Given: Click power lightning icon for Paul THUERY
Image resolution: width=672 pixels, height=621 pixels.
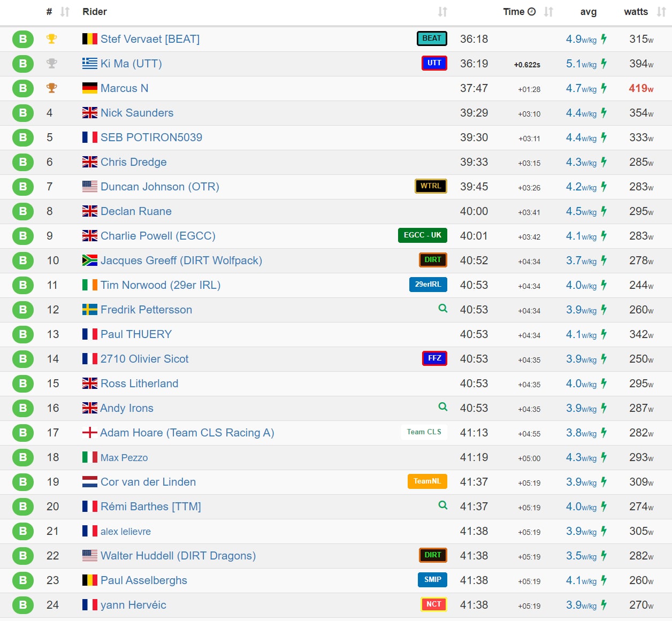Looking at the screenshot, I should [604, 334].
